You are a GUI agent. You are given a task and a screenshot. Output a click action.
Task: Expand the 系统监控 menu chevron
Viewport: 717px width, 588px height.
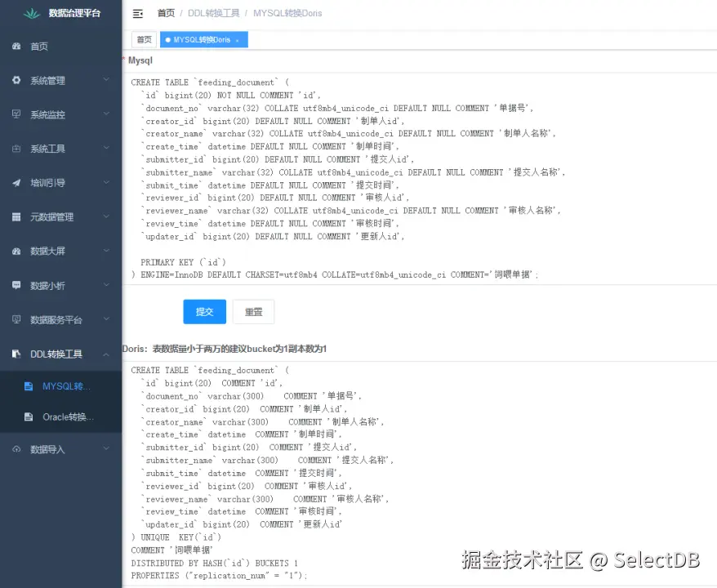click(106, 114)
